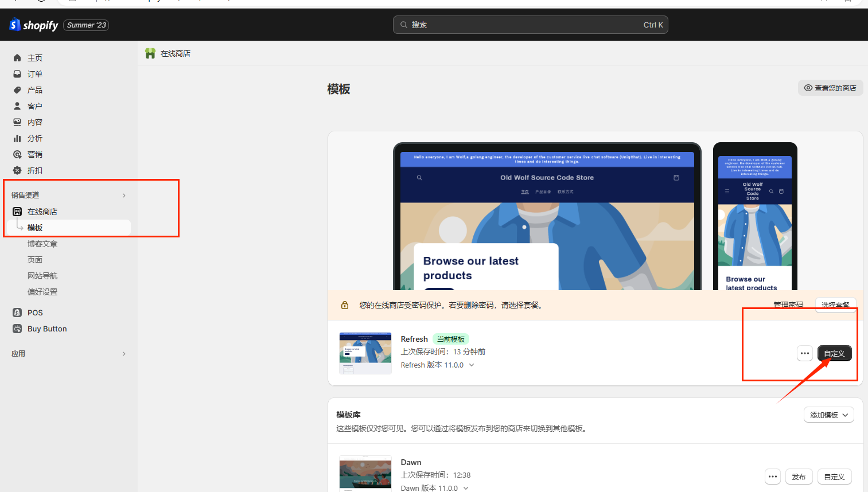Click the POS channel icon
Image resolution: width=868 pixels, height=492 pixels.
click(17, 313)
